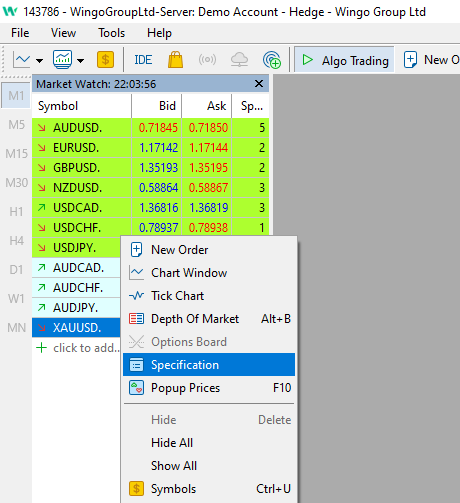Viewport: 460px width, 503px height.
Task: Select the AUDCHF. symbol row
Action: click(76, 288)
